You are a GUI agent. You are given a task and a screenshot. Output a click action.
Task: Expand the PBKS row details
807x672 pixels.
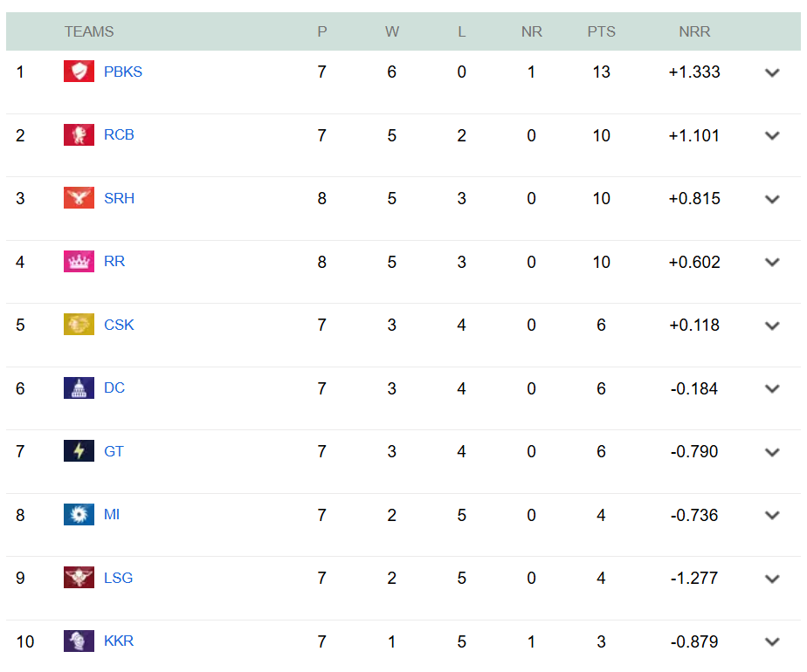[772, 72]
